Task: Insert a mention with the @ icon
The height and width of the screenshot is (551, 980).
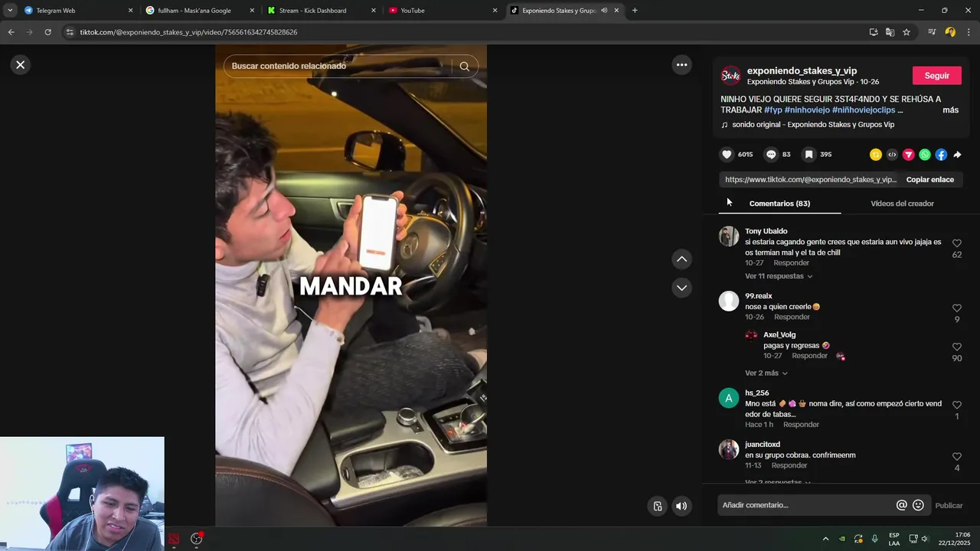Action: [x=901, y=505]
